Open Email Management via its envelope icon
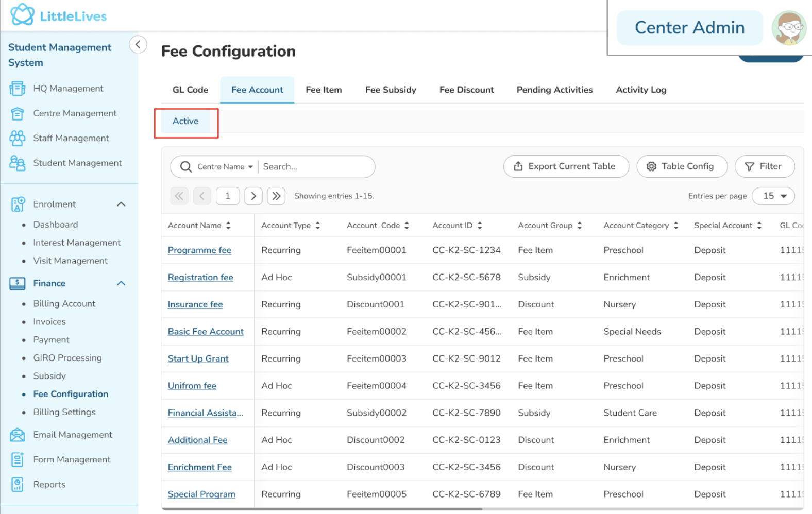812x514 pixels. coord(17,435)
